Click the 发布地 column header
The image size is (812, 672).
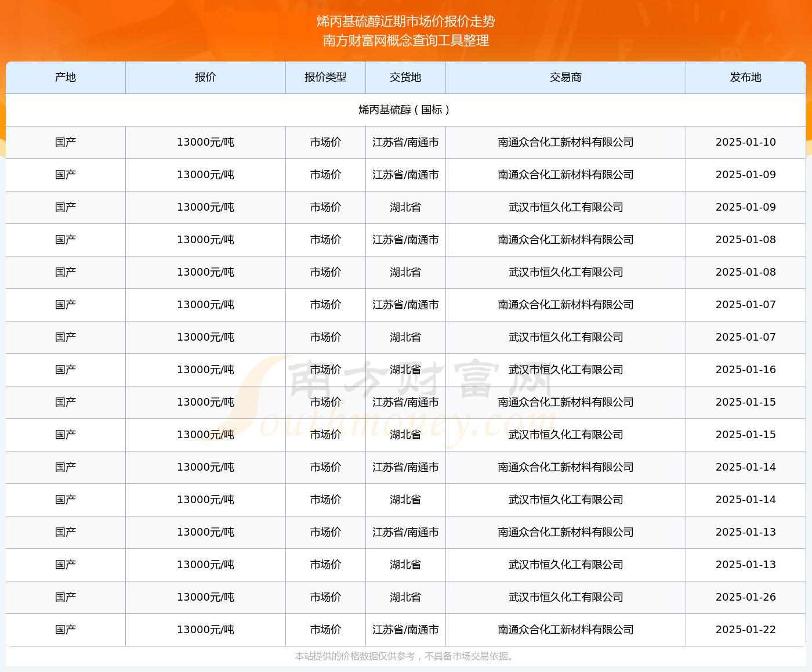746,77
